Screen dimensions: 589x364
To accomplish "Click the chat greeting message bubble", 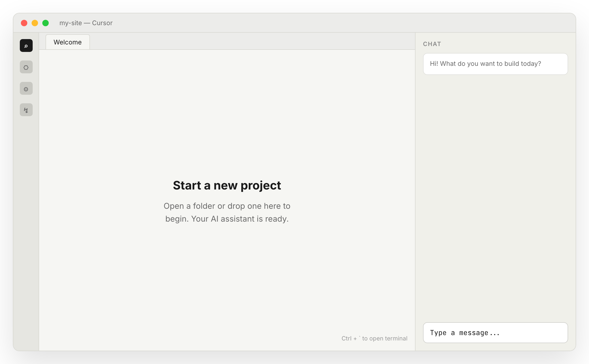I will coord(495,64).
